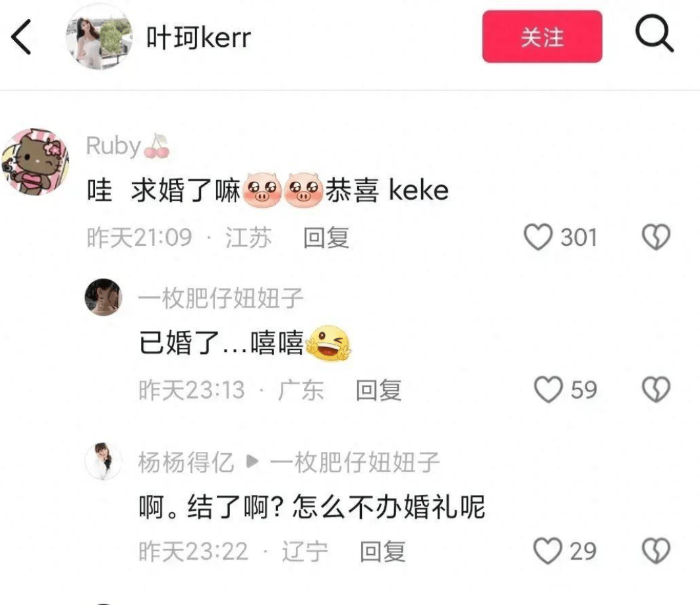The height and width of the screenshot is (605, 700).
Task: Open Ruby's Hello Kitty avatar
Action: click(x=36, y=161)
